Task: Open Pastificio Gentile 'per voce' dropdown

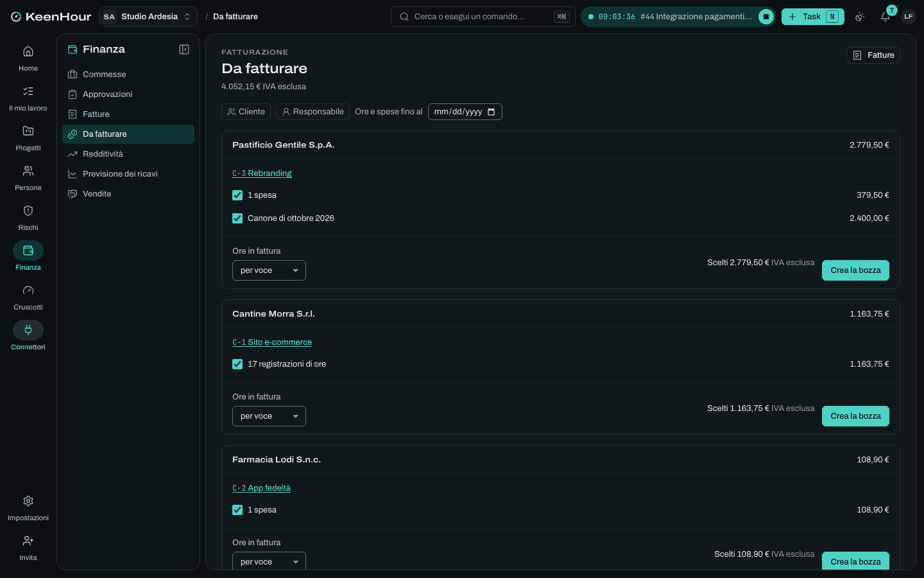Action: 269,270
